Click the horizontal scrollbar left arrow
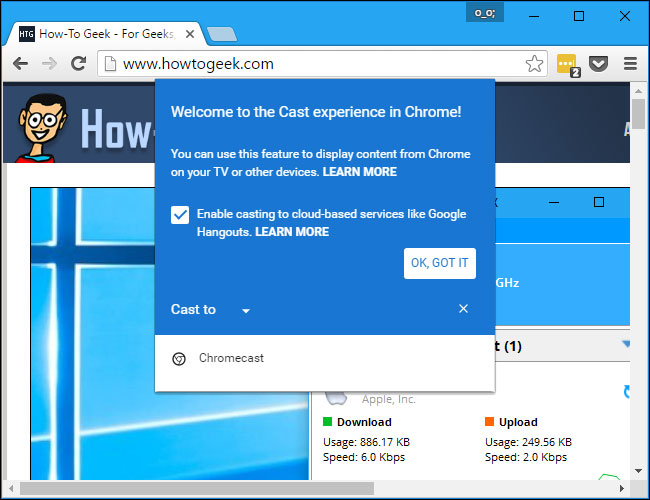 pyautogui.click(x=11, y=488)
